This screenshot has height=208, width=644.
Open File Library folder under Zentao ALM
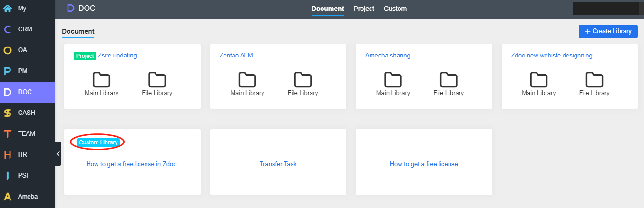(x=303, y=84)
